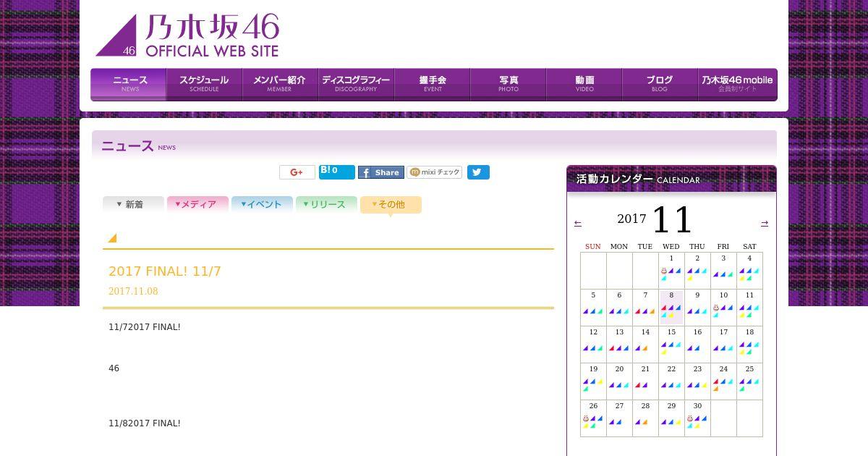This screenshot has width=868, height=456.
Task: Filter news by イベント tab
Action: click(262, 204)
